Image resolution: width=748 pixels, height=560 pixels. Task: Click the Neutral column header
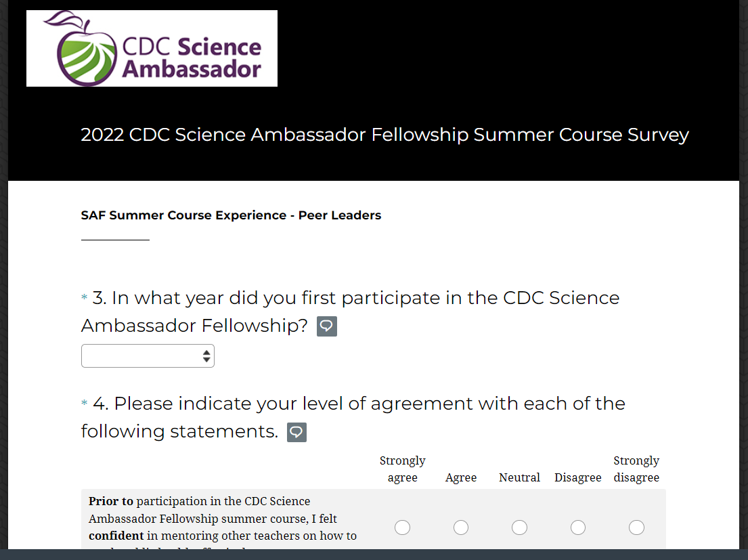click(519, 477)
